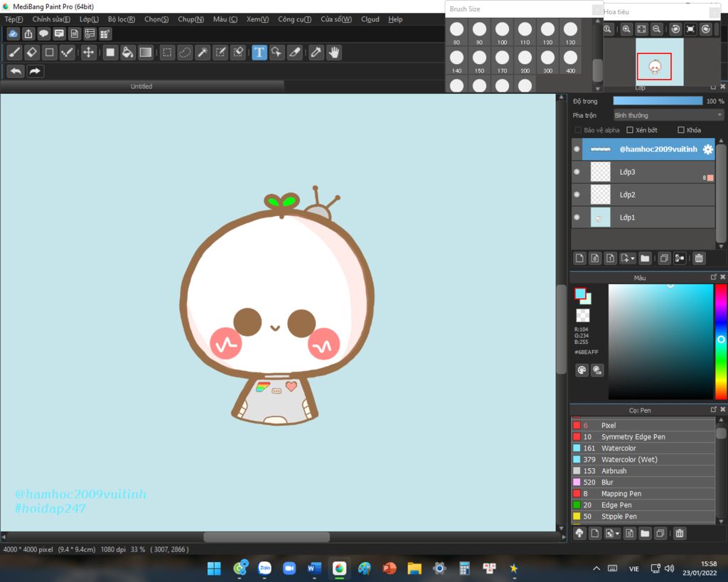Select the Divide tool
The width and height of the screenshot is (728, 582).
click(x=295, y=53)
